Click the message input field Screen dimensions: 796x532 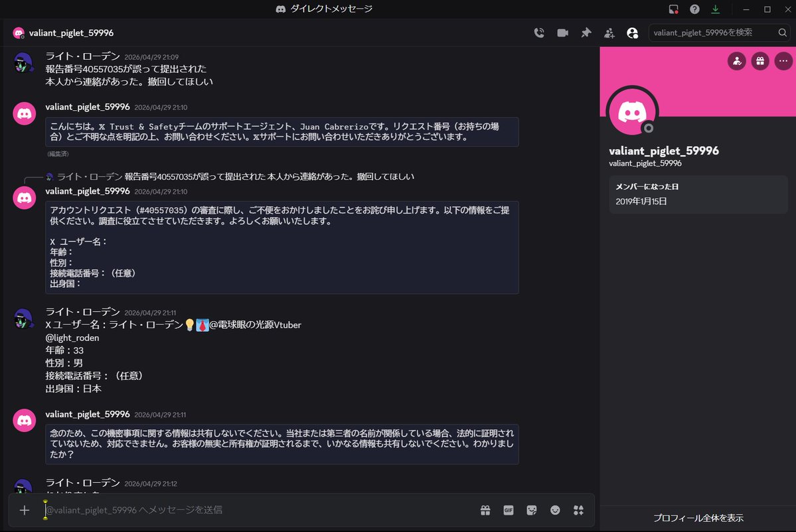tap(259, 510)
